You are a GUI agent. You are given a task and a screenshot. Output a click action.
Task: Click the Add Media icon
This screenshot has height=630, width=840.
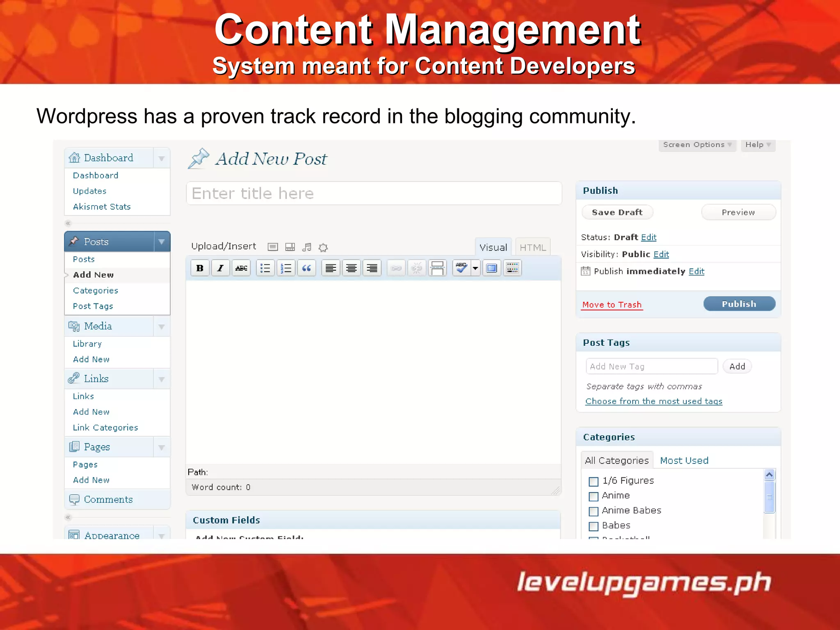323,247
